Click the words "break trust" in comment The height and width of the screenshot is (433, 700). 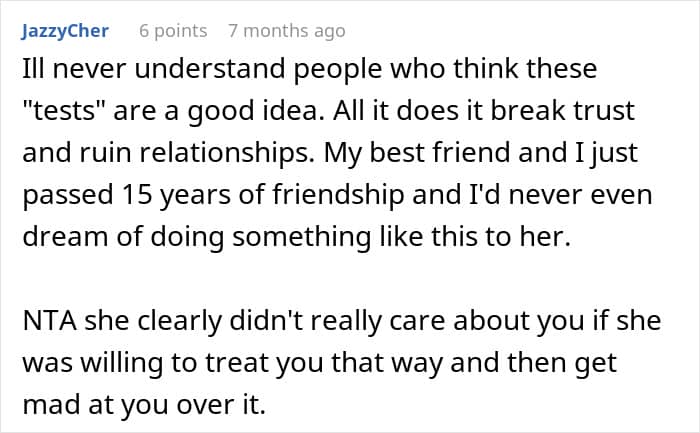pyautogui.click(x=562, y=111)
